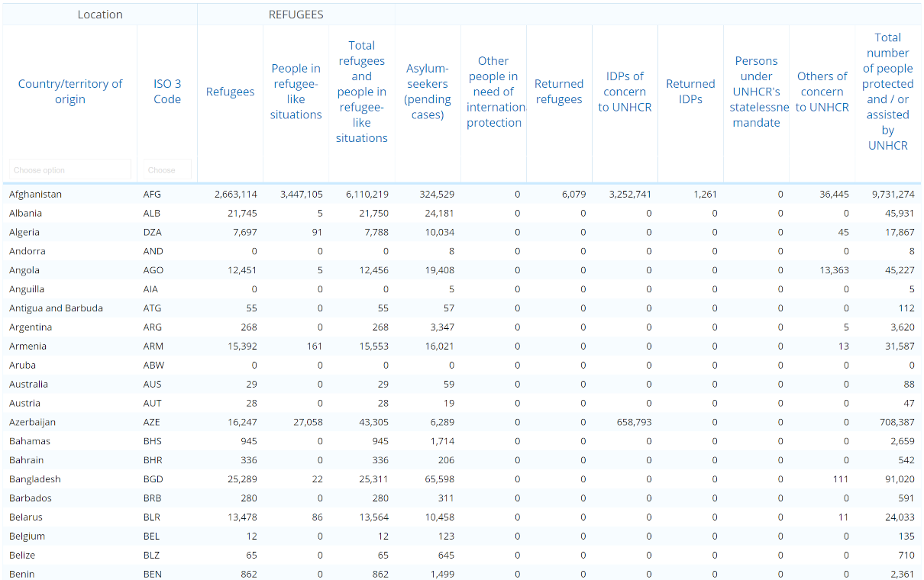Screen dimensions: 924x580
Task: Click People in refugee-like situations header
Action: (296, 92)
